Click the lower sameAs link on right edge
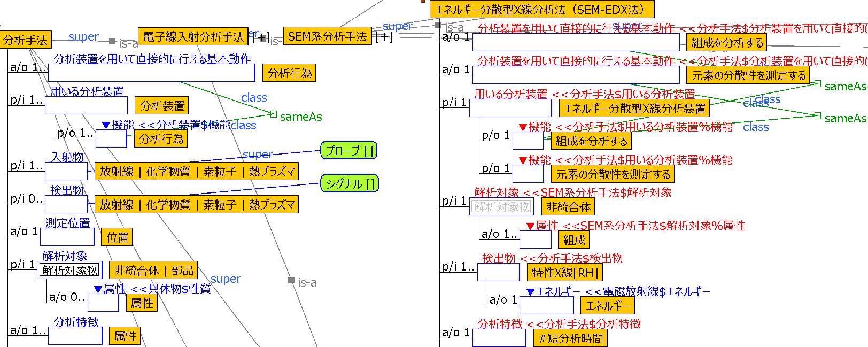The height and width of the screenshot is (347, 868). (x=818, y=115)
